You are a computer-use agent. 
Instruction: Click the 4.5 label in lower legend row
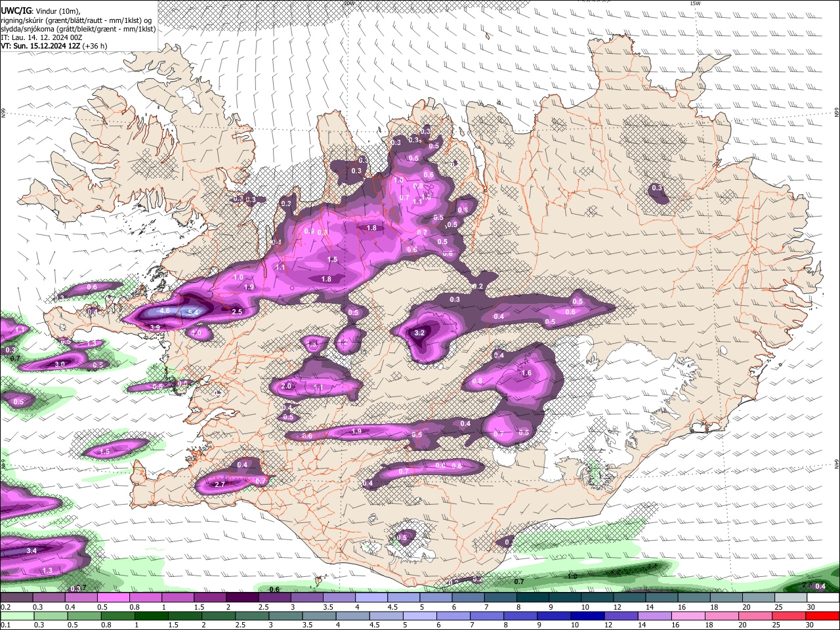coord(375,625)
